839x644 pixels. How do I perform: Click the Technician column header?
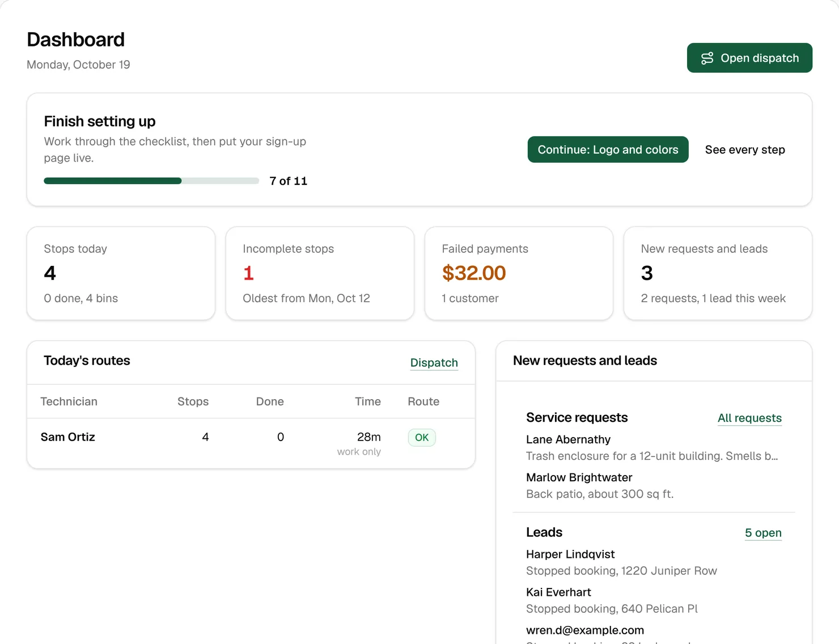[69, 401]
